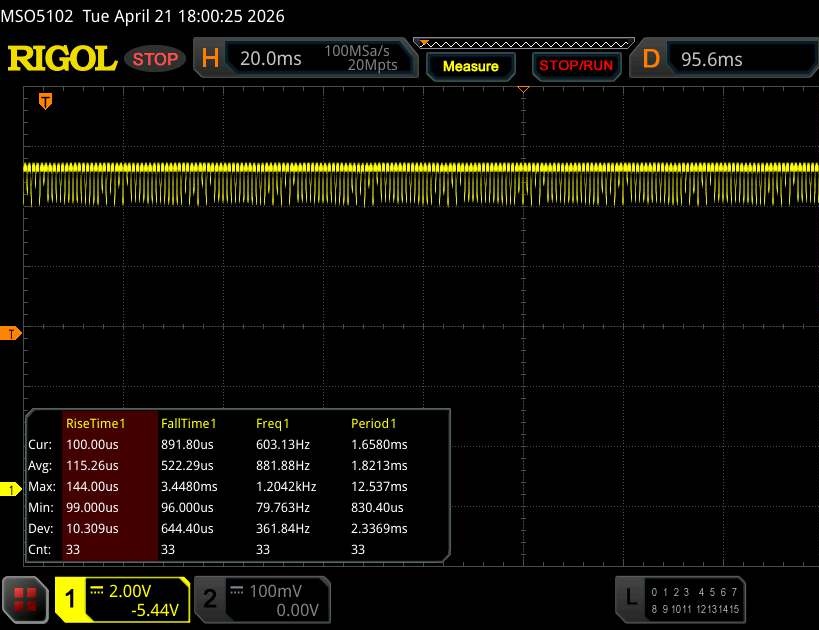
Task: Click the Min: row label
Action: click(x=41, y=507)
